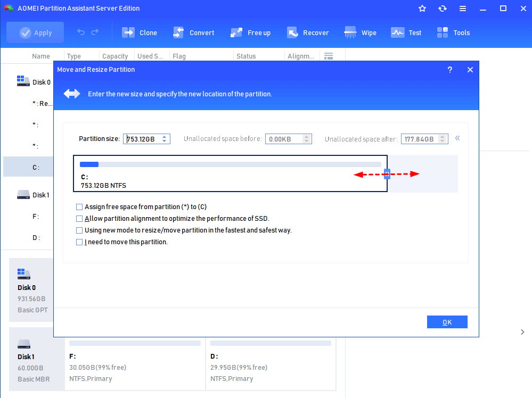This screenshot has height=398, width=532.
Task: Click the star favorite icon in title bar
Action: 422,9
